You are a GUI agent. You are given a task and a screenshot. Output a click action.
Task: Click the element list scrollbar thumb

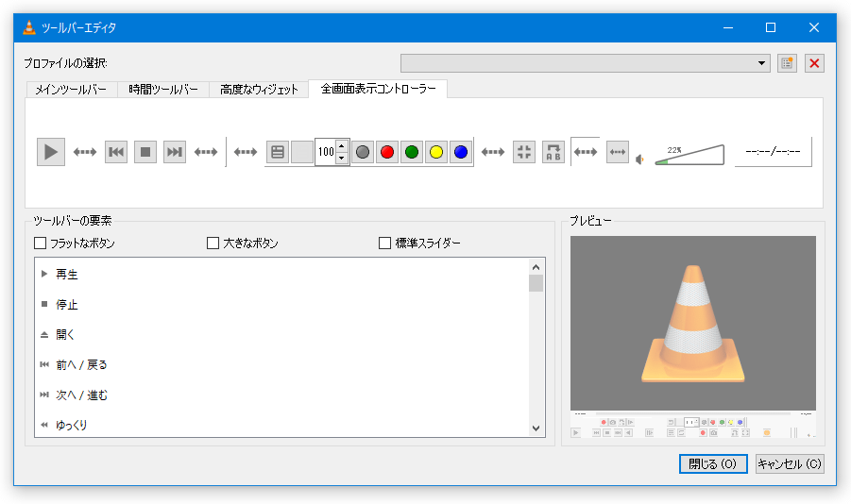(x=536, y=283)
